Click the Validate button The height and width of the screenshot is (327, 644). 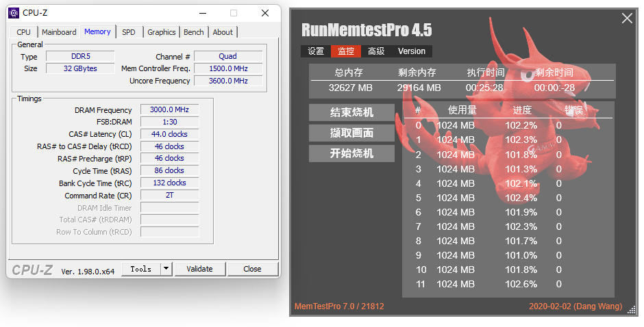[199, 269]
